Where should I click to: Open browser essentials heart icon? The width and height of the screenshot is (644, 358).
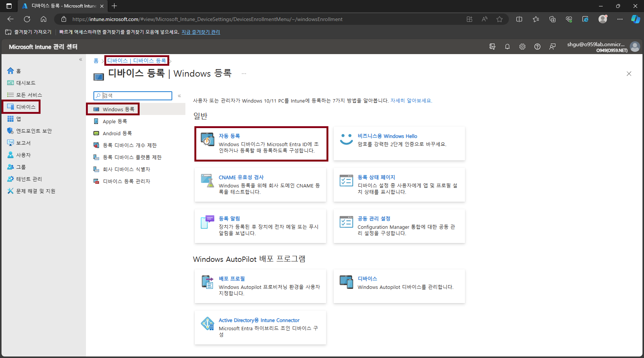coord(569,19)
